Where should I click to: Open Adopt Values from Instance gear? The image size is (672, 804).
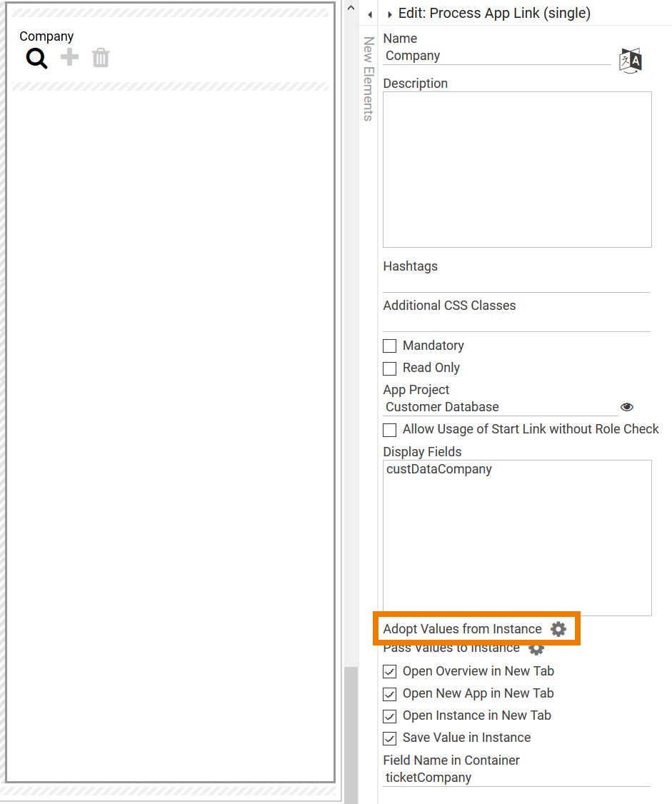tap(558, 629)
